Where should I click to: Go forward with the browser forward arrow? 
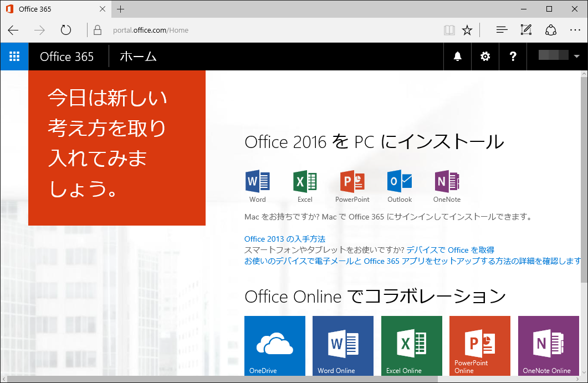[39, 30]
